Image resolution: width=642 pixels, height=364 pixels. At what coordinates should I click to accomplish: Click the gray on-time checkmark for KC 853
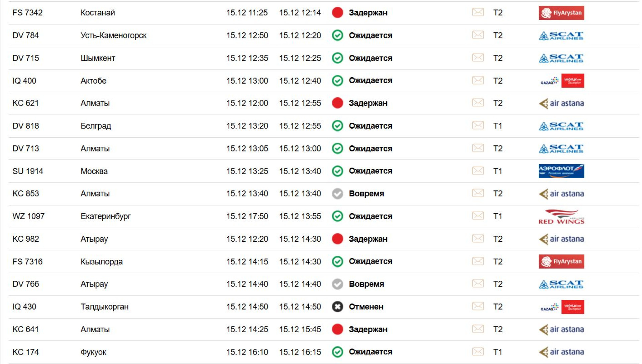337,194
